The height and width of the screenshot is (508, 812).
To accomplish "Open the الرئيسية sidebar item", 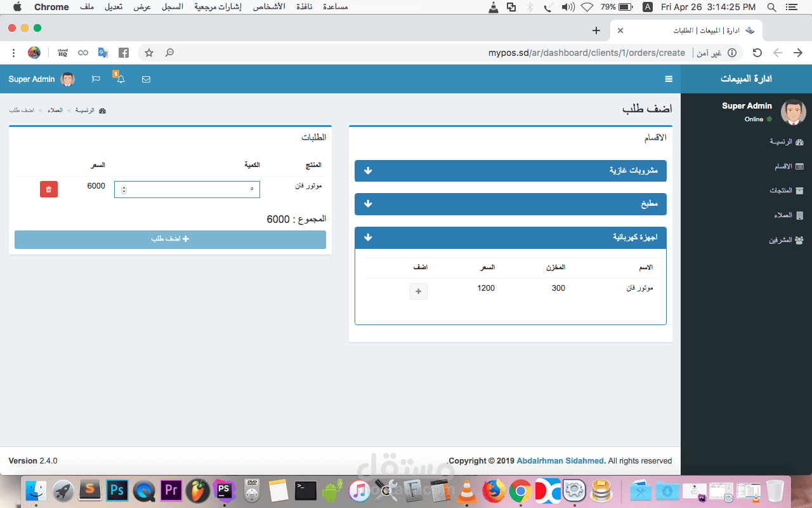I will [x=787, y=142].
